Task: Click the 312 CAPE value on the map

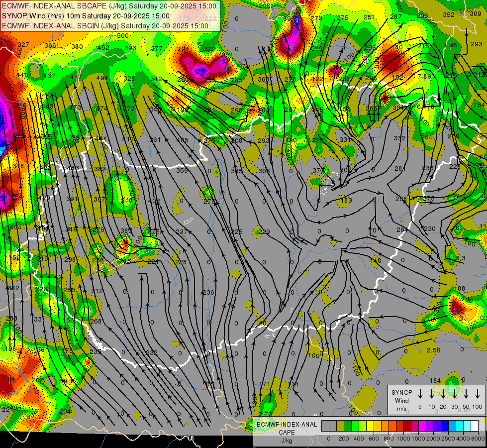Action: coord(97,291)
